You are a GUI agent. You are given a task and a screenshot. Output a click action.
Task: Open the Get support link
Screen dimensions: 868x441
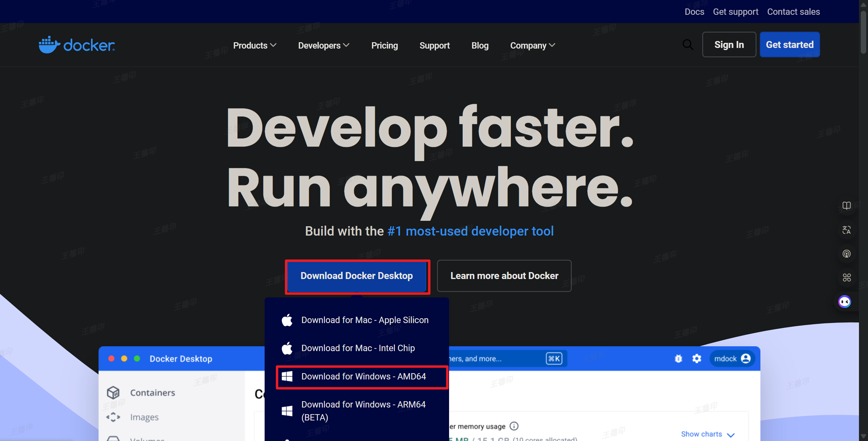click(x=735, y=12)
